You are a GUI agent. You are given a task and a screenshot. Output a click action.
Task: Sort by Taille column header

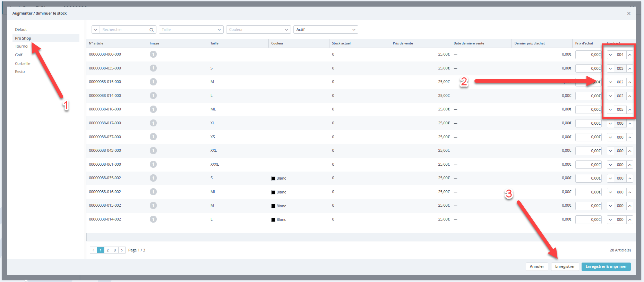tap(214, 43)
